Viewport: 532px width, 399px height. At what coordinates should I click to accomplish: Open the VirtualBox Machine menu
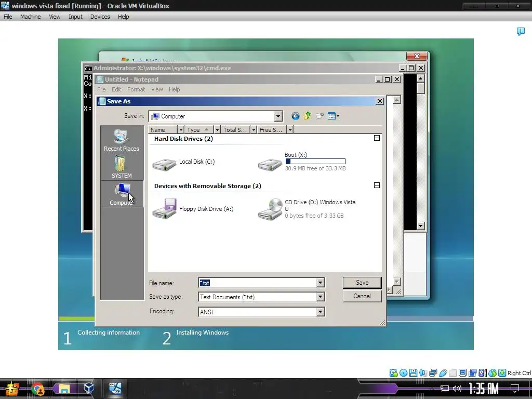[x=30, y=17]
